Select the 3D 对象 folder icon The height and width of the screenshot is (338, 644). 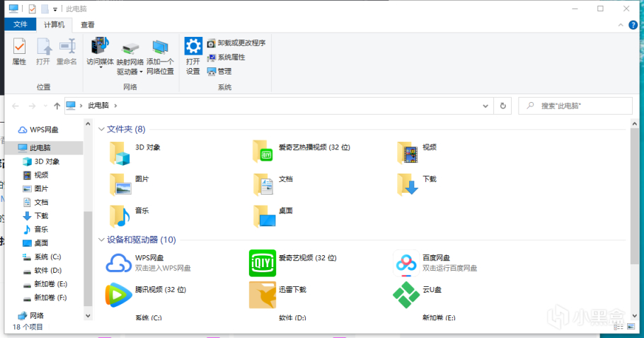coord(120,153)
